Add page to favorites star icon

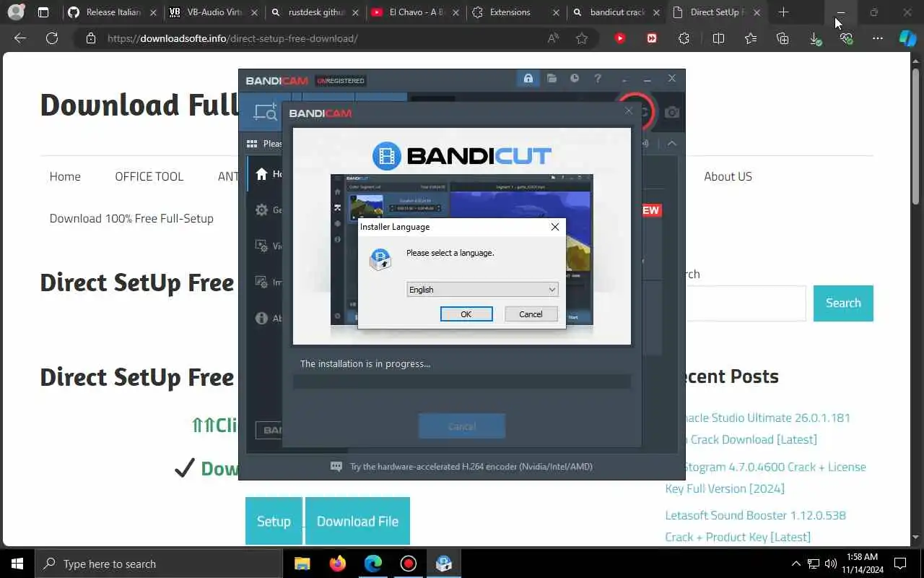pyautogui.click(x=582, y=38)
